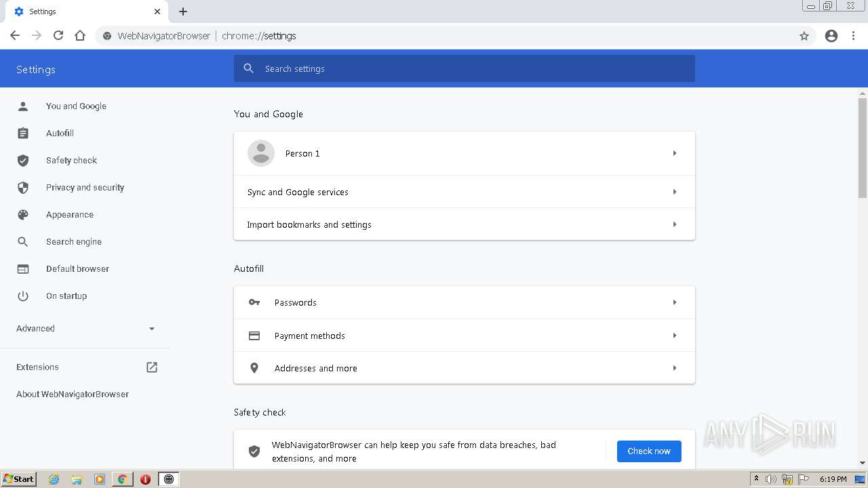Select You and Google in sidebar
The width and height of the screenshot is (868, 488).
[76, 106]
